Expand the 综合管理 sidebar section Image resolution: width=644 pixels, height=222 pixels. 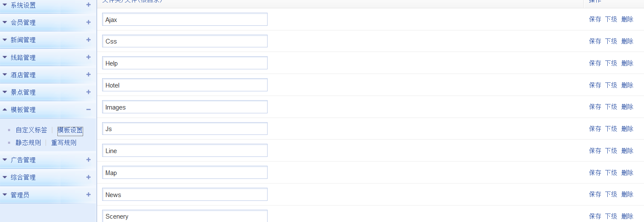pyautogui.click(x=23, y=177)
